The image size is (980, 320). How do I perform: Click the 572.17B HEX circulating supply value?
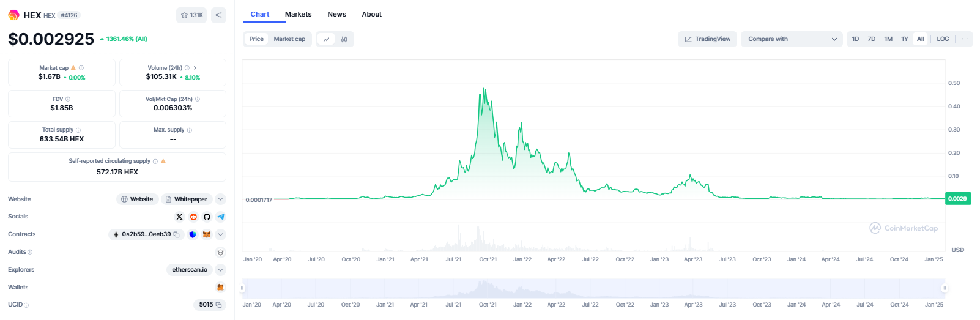tap(117, 173)
